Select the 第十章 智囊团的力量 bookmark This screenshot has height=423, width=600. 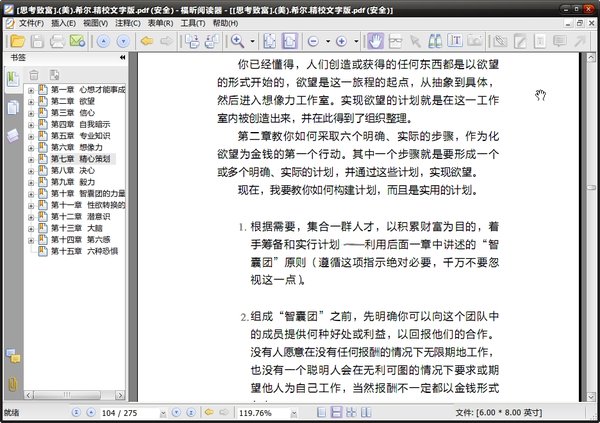pyautogui.click(x=88, y=193)
